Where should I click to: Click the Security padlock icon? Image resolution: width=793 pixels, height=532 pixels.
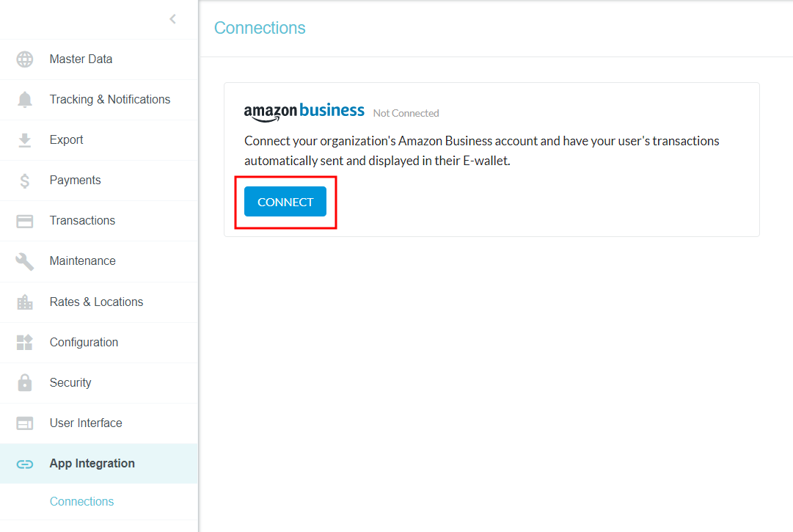(25, 382)
